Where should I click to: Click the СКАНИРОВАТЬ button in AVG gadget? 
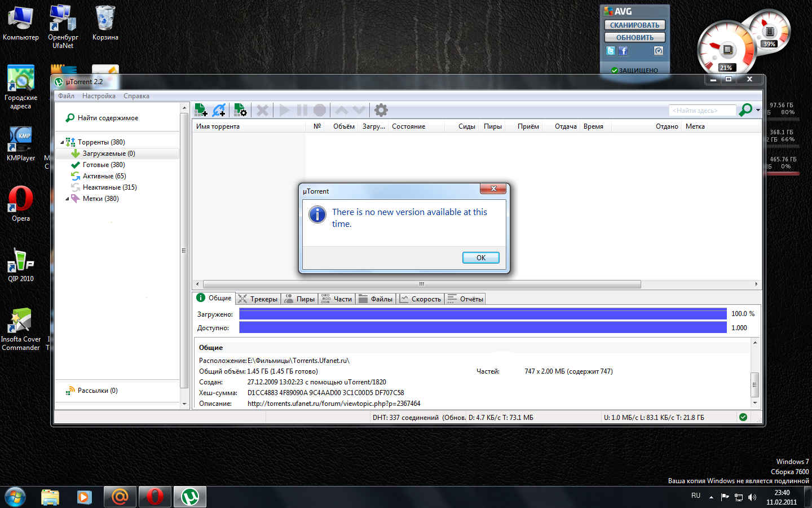[x=634, y=25]
